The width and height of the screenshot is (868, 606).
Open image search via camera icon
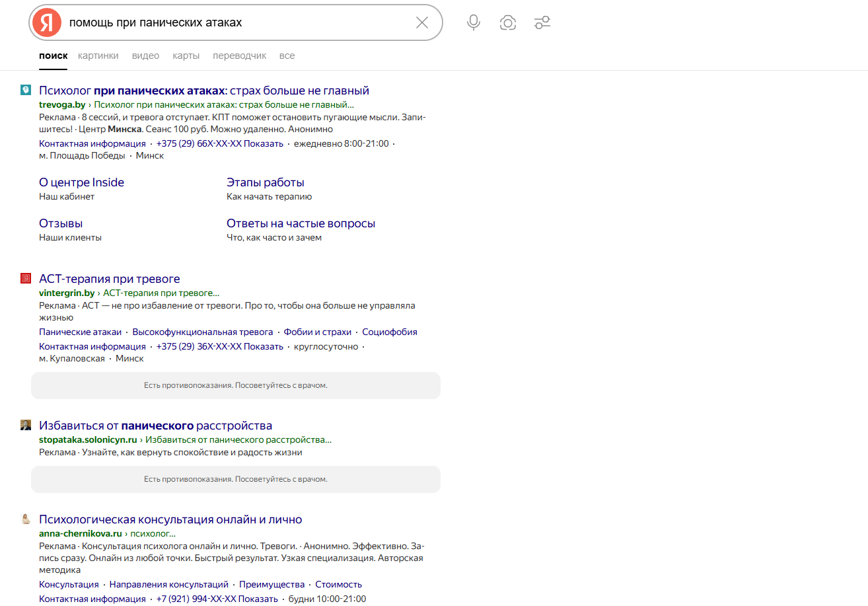[508, 22]
